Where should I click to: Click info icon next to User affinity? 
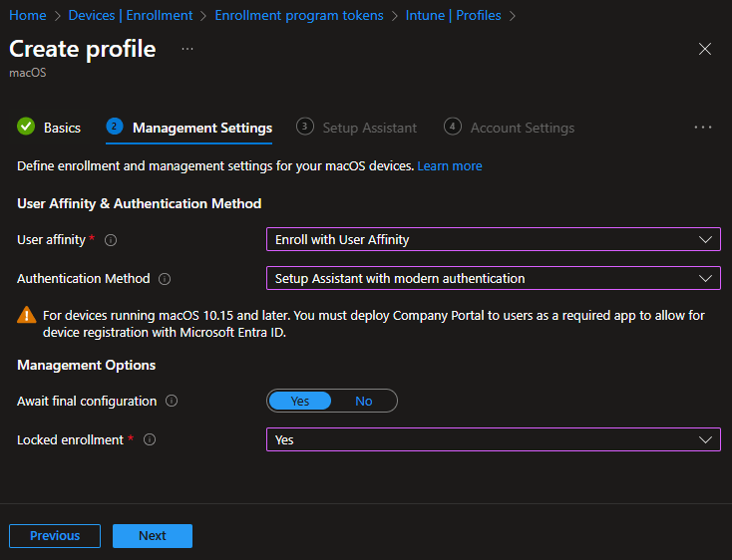coord(111,240)
